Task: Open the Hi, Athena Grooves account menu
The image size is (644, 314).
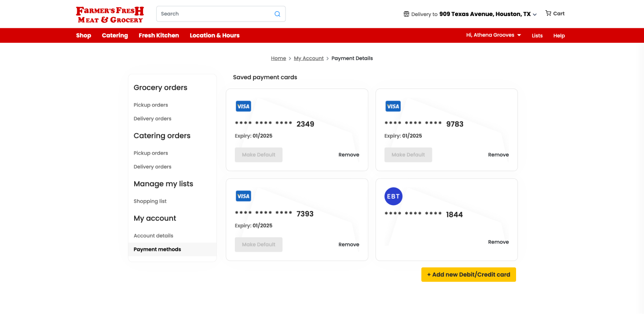Action: coord(493,35)
